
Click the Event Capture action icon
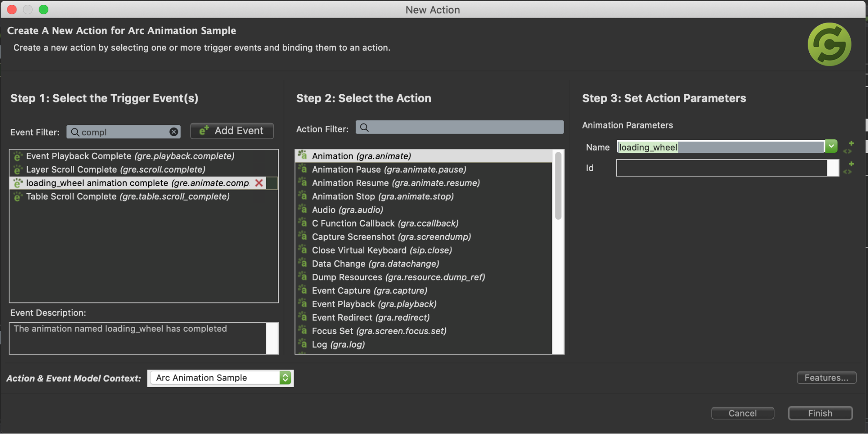tap(303, 289)
